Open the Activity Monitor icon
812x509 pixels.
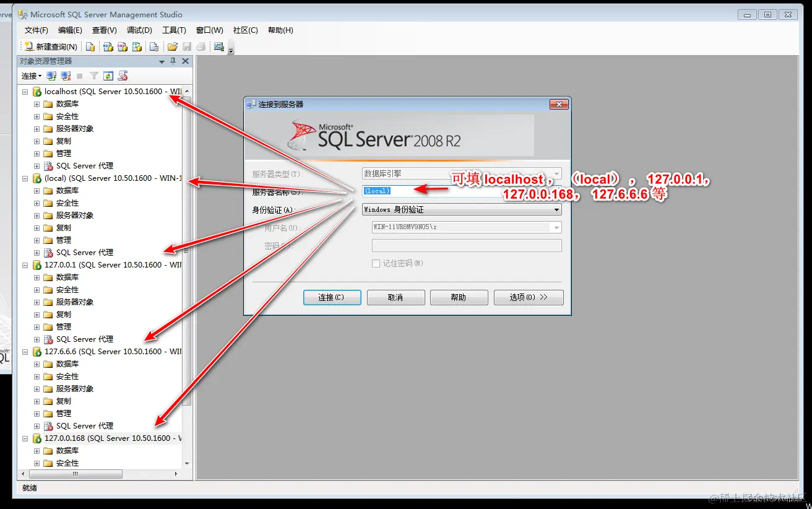[x=219, y=46]
